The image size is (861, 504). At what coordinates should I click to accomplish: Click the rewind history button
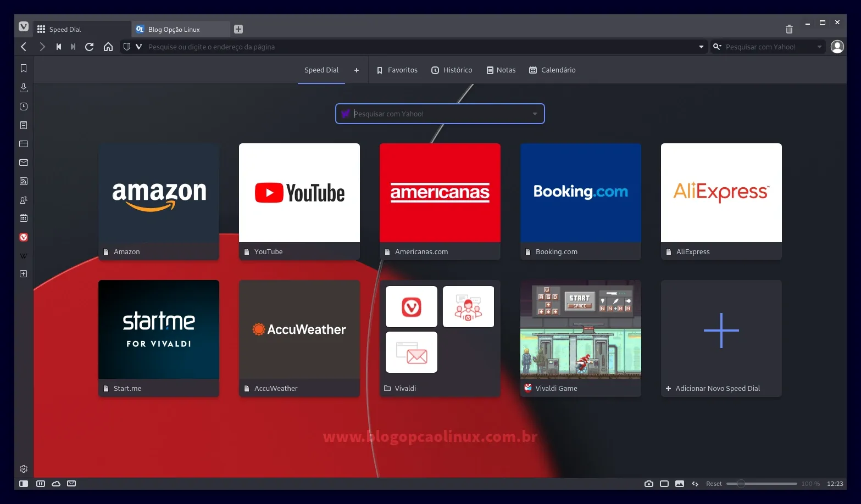coord(59,47)
